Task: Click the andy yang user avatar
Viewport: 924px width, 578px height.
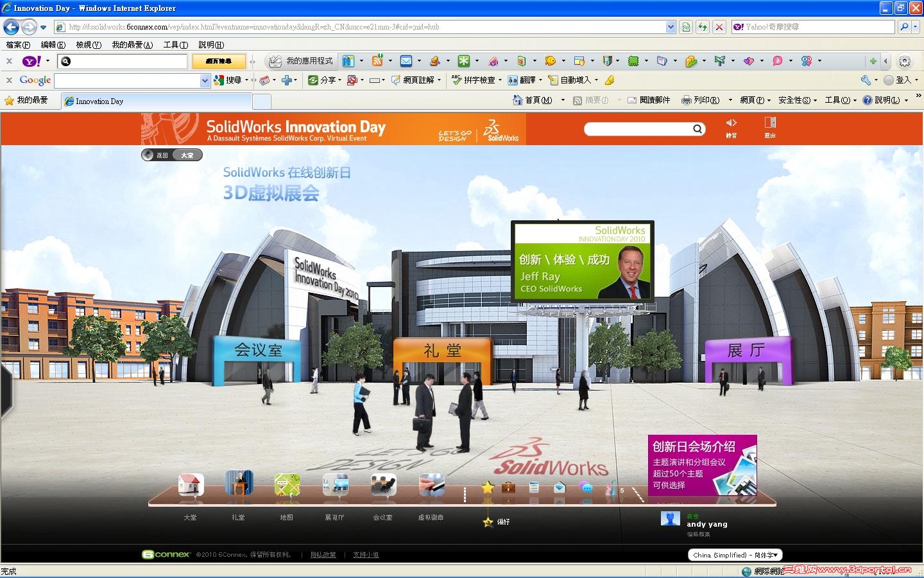Action: click(x=670, y=519)
